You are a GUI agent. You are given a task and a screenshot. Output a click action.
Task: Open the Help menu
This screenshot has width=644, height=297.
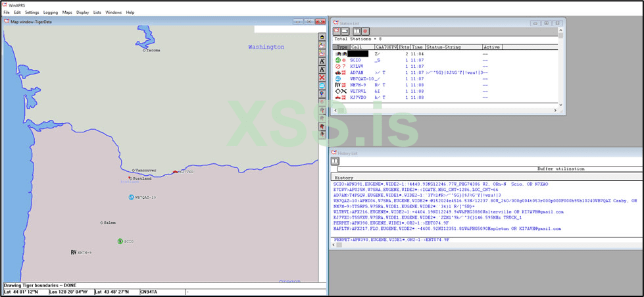coord(130,13)
